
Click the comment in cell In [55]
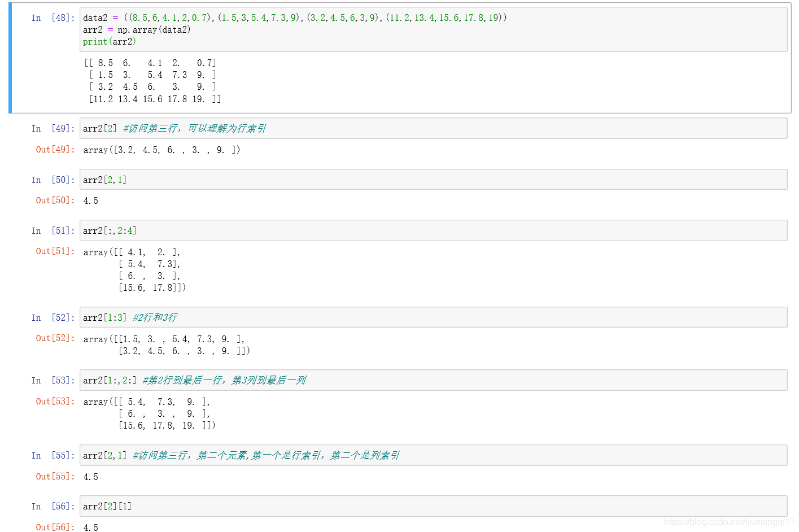click(x=266, y=455)
